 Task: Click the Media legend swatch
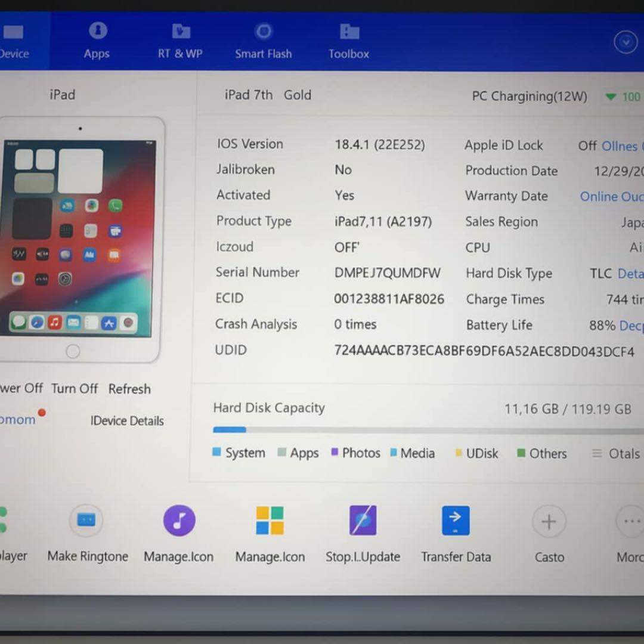(x=394, y=453)
